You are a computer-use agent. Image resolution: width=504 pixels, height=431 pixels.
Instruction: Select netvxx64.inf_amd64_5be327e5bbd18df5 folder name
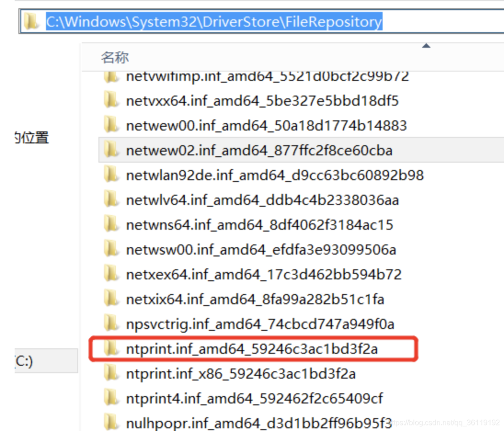262,101
